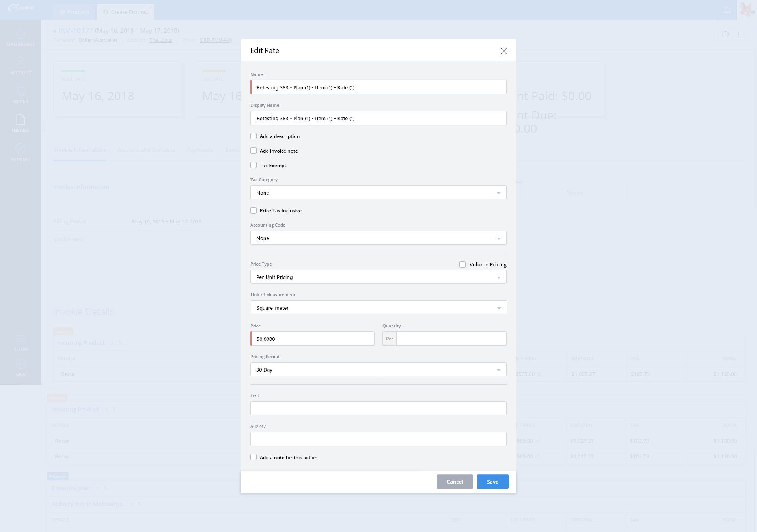Expand the Pricing Period dropdown

[378, 369]
